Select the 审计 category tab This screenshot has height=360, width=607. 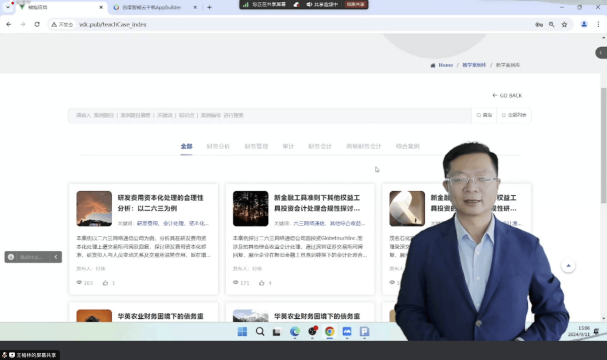[288, 146]
